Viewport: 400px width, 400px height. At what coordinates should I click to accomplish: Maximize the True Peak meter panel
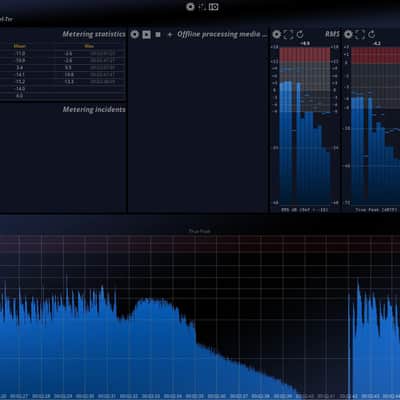click(360, 34)
